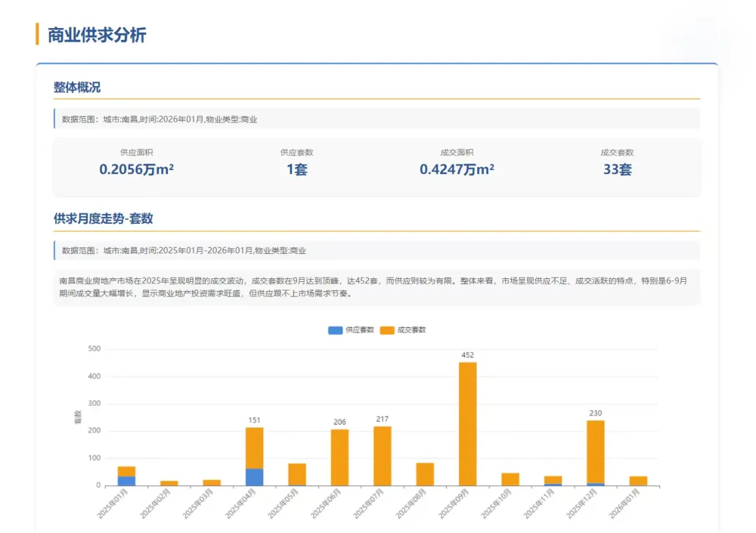Click the 供应套数 metric label
This screenshot has height=533, width=756.
[297, 152]
